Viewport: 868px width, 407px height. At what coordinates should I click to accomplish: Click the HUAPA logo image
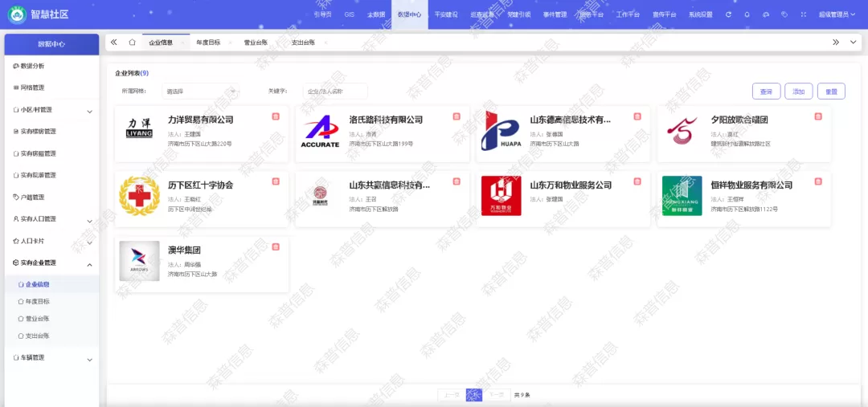(x=501, y=131)
